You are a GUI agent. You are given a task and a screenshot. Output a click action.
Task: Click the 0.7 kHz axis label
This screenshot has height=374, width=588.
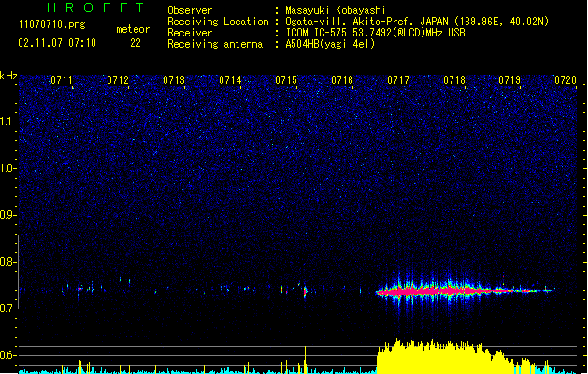click(8, 309)
